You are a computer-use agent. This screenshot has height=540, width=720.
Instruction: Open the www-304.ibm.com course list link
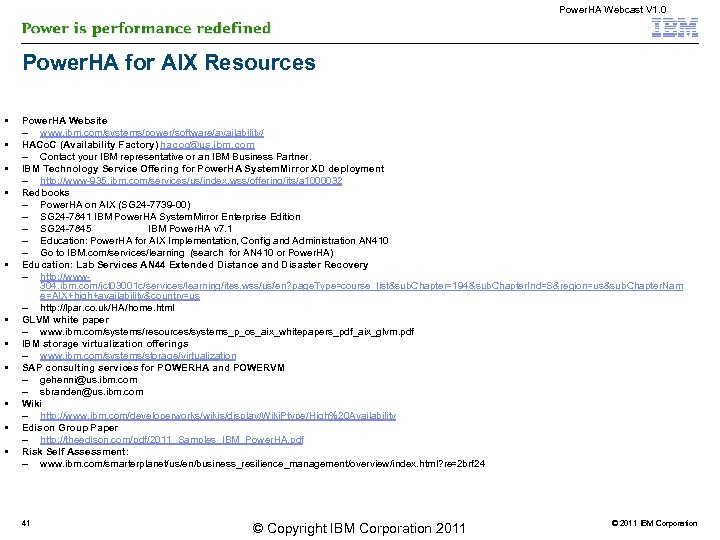[361, 286]
